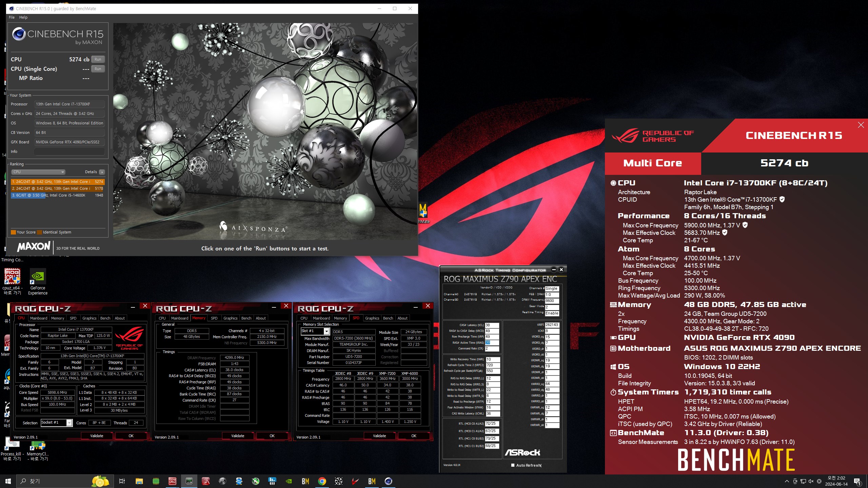Viewport: 868px width, 488px height.
Task: Open second BM BenchMate taskbar icon
Action: 372,481
